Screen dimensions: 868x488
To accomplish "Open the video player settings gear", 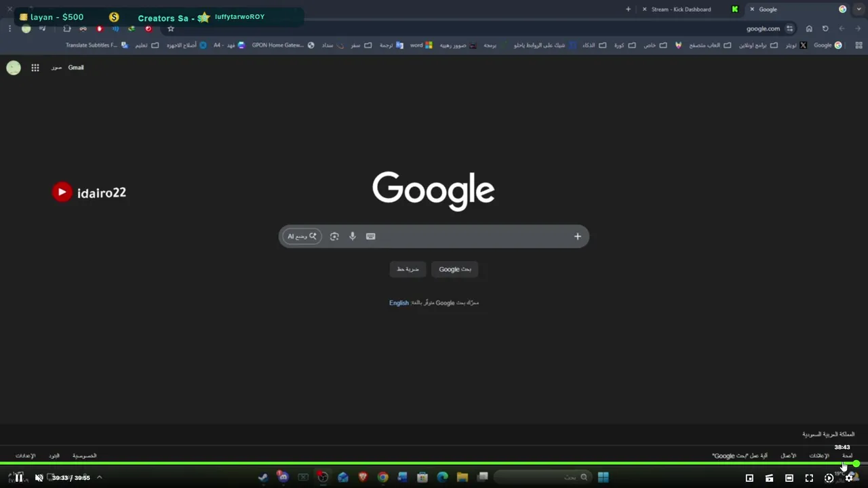I will pos(849,478).
